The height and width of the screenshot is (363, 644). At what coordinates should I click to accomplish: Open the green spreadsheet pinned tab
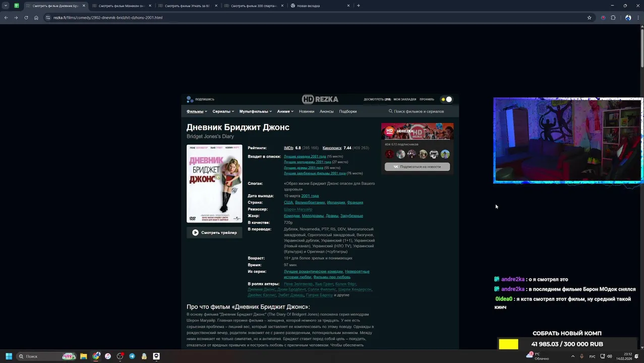pos(17,6)
